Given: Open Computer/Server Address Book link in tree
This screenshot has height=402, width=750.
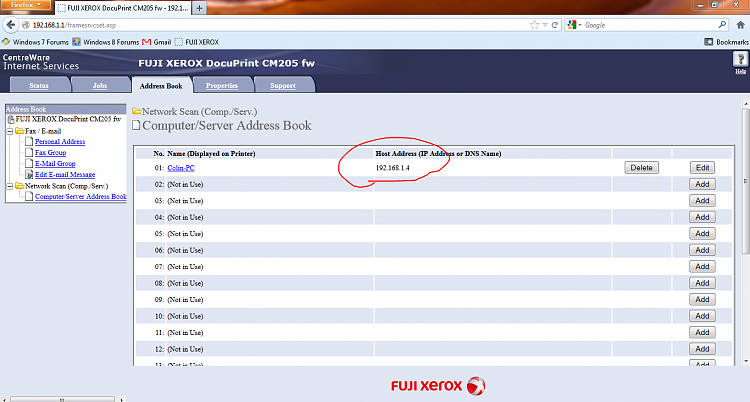Looking at the screenshot, I should (x=80, y=196).
